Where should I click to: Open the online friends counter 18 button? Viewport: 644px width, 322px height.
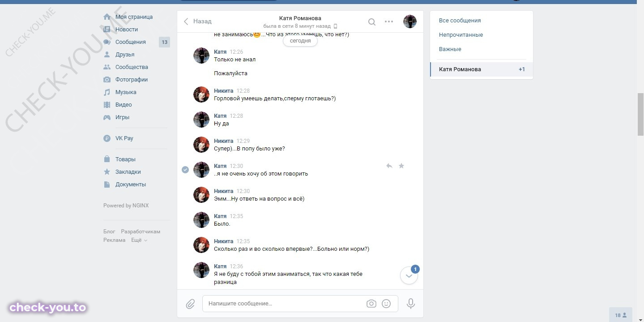click(x=621, y=315)
